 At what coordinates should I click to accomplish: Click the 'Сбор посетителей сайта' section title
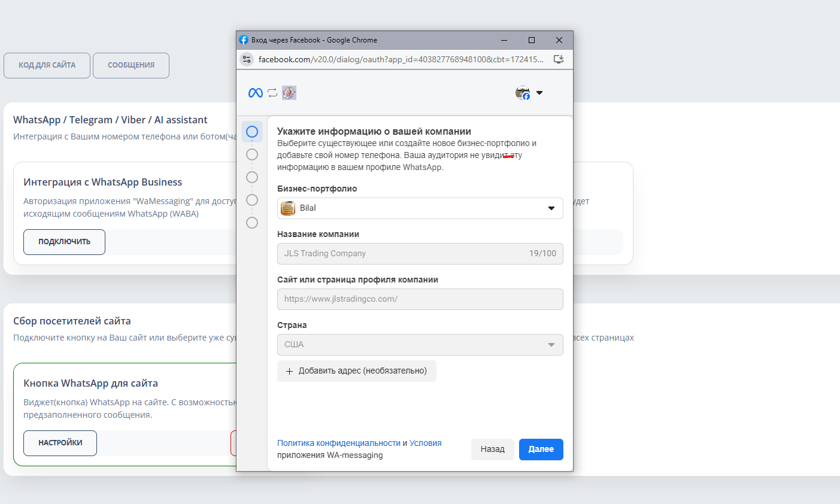point(72,321)
